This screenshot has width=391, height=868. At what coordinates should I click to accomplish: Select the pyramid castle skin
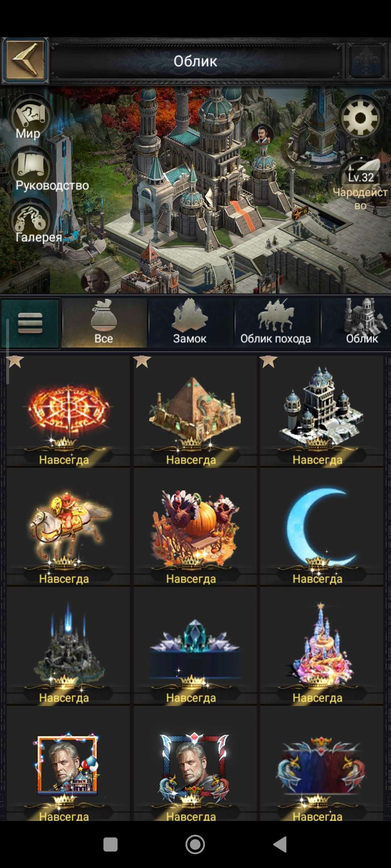point(195,411)
